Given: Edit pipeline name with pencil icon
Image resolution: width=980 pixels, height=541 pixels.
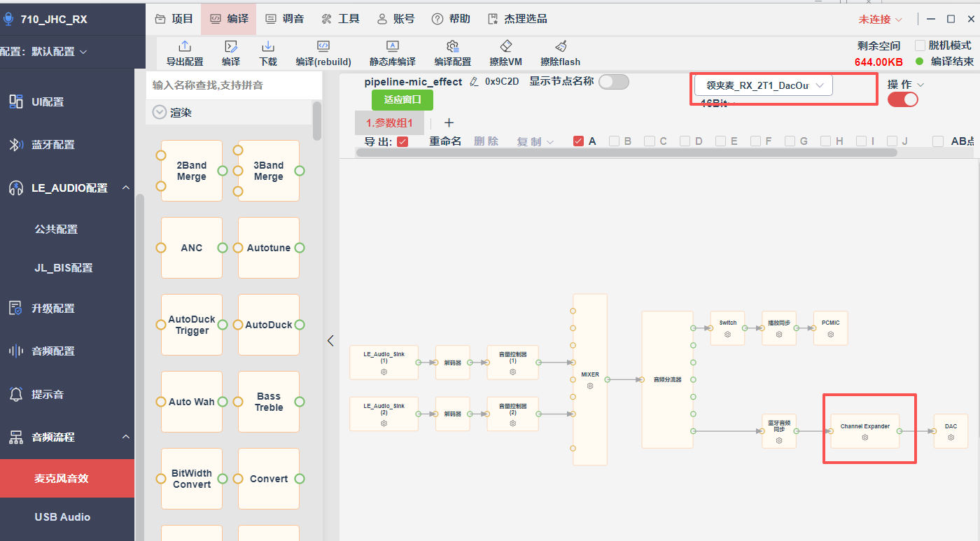Looking at the screenshot, I should coord(474,82).
